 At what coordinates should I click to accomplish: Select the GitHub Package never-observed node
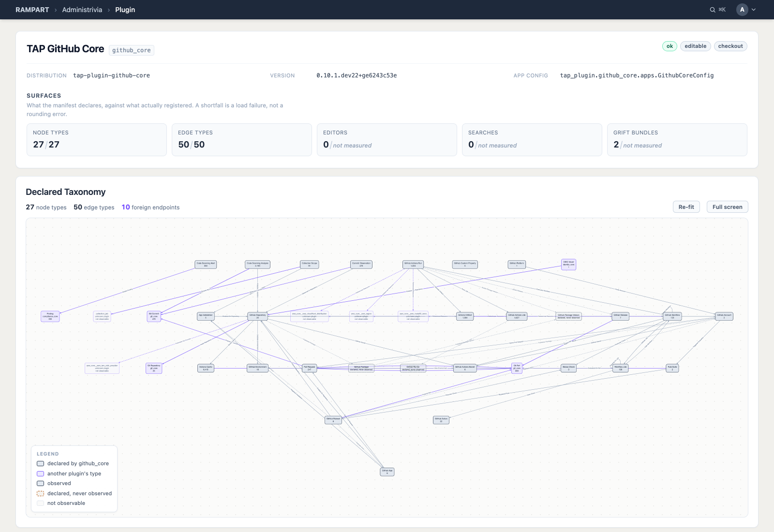click(x=361, y=368)
